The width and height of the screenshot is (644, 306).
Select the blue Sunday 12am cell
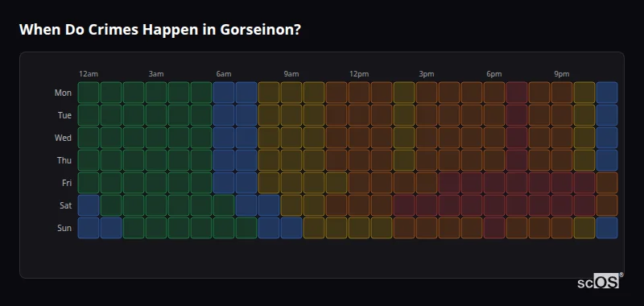click(89, 228)
